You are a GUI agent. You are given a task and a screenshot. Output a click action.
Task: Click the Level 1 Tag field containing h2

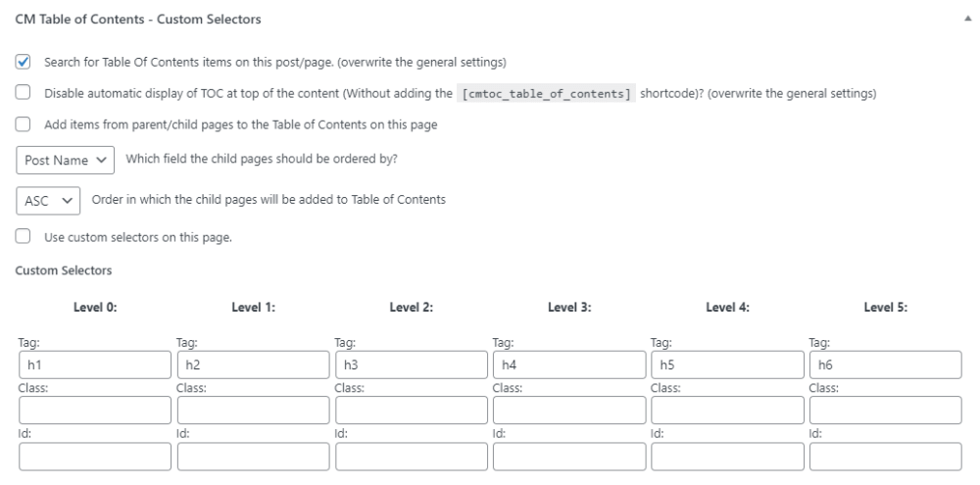(x=252, y=365)
